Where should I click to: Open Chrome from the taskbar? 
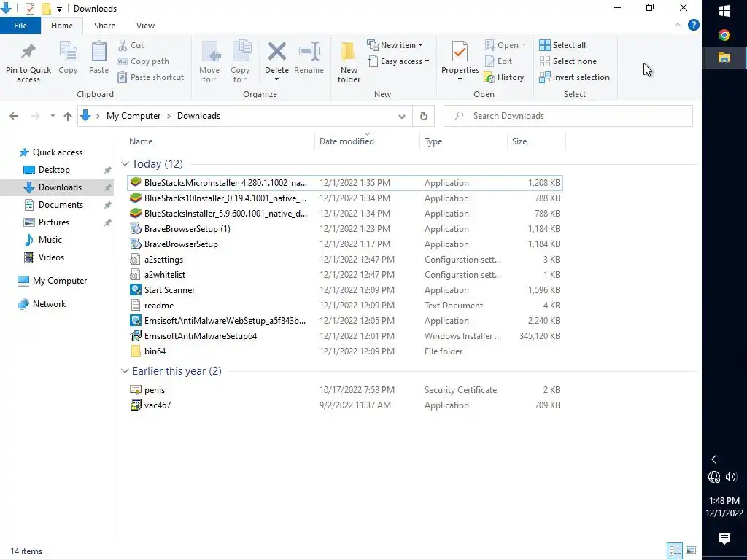coord(724,35)
